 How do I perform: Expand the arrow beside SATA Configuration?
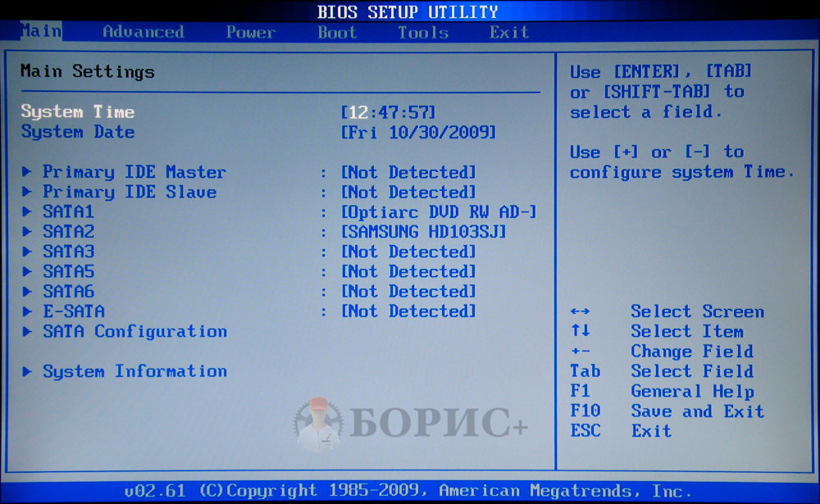[27, 331]
